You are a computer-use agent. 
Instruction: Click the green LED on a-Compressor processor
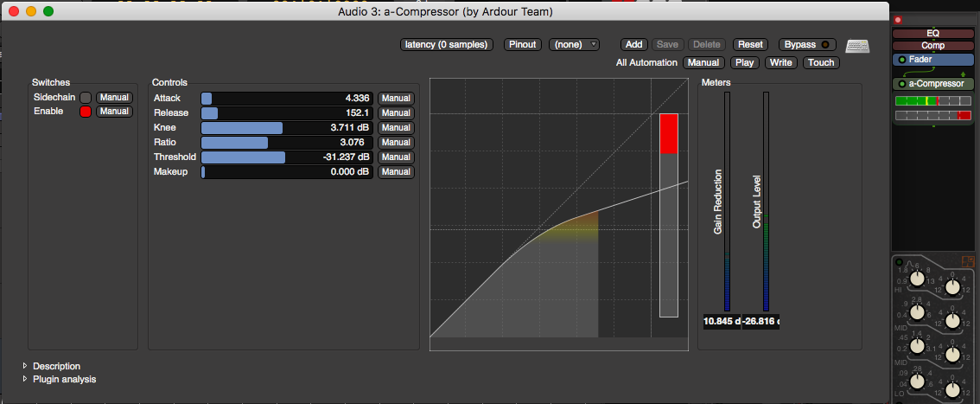click(902, 84)
